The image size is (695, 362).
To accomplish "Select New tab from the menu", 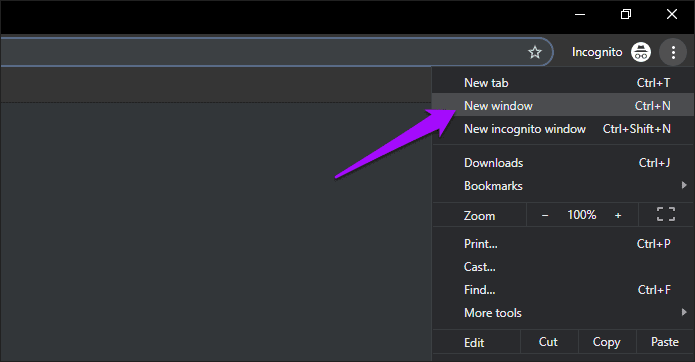I will point(563,83).
